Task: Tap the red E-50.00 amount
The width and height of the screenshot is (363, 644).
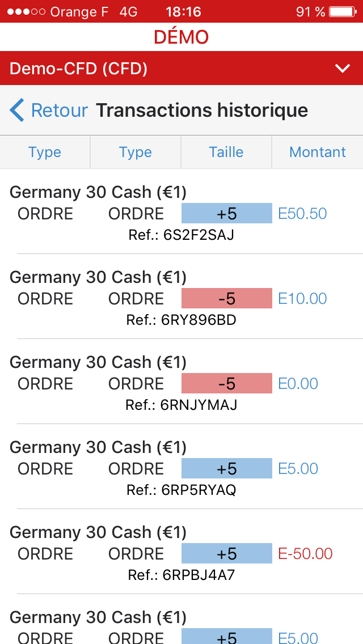Action: tap(305, 554)
